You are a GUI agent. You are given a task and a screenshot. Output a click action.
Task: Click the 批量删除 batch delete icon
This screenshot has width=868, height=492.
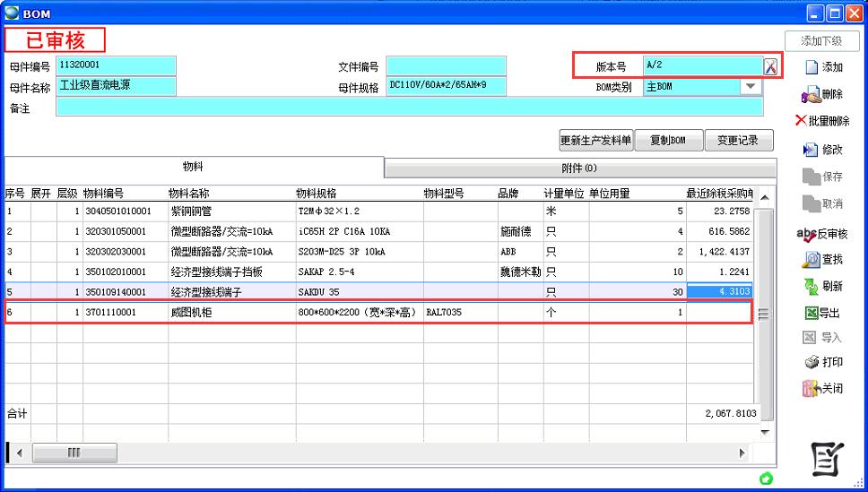tap(801, 121)
